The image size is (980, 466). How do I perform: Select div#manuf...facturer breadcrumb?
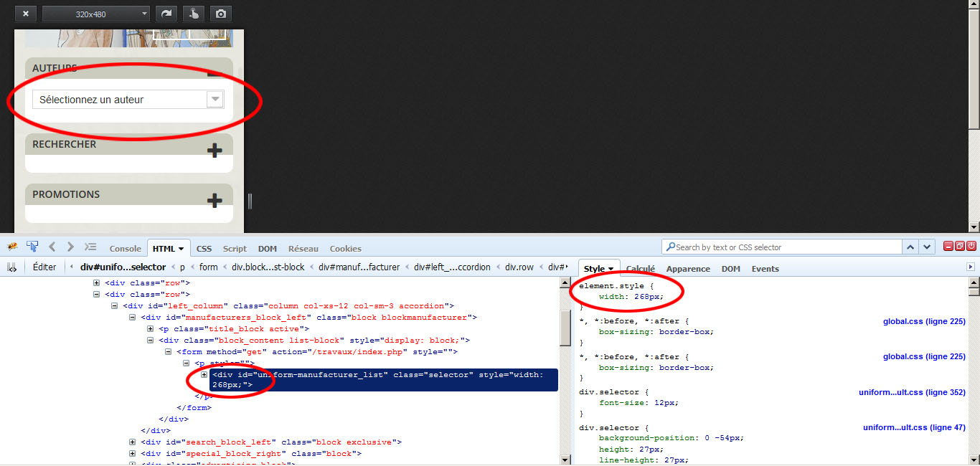click(359, 267)
